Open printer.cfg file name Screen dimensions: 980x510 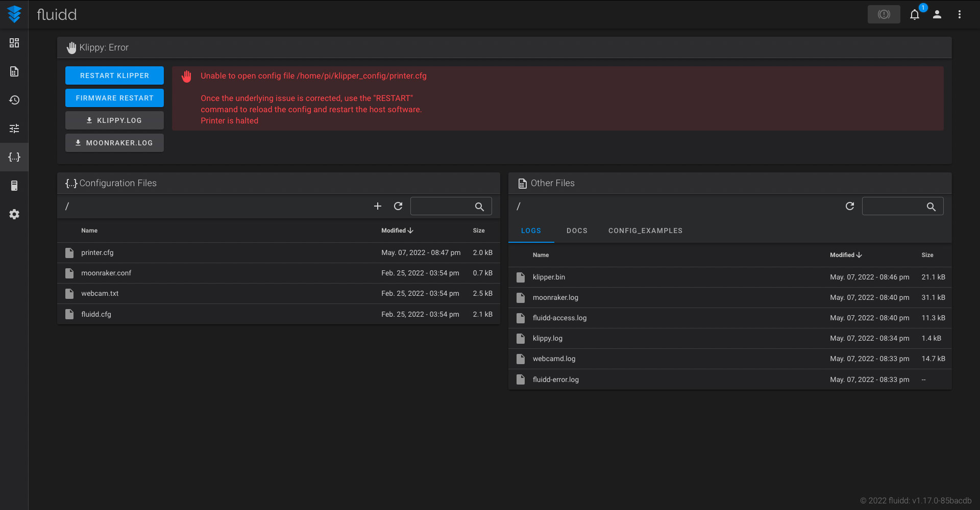(97, 252)
